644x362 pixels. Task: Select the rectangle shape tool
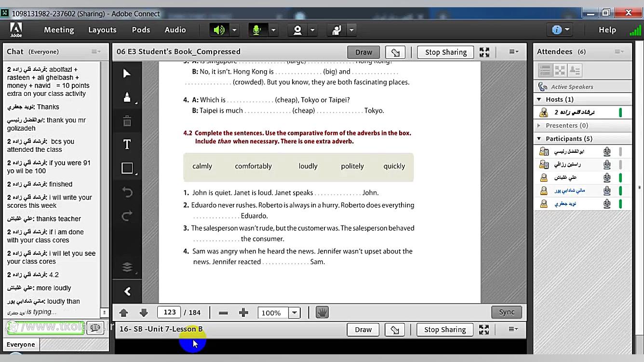(x=127, y=168)
